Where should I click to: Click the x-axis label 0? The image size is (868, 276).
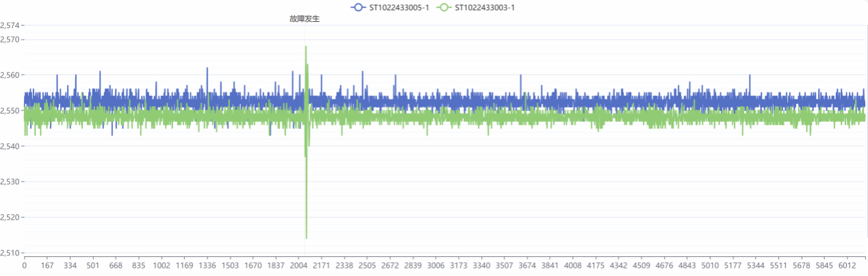pyautogui.click(x=25, y=266)
